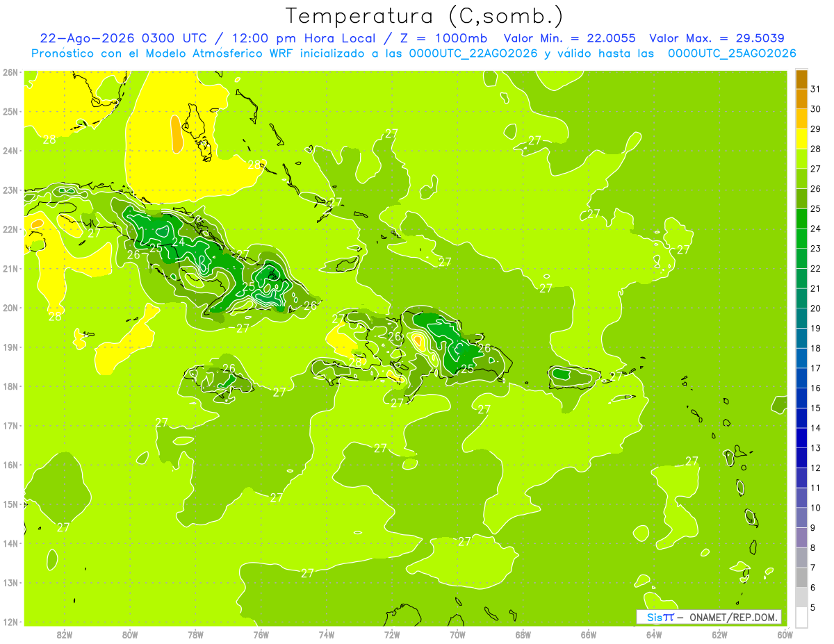Click the 62W longitude axis label
Image resolution: width=834 pixels, height=644 pixels.
coord(719,634)
